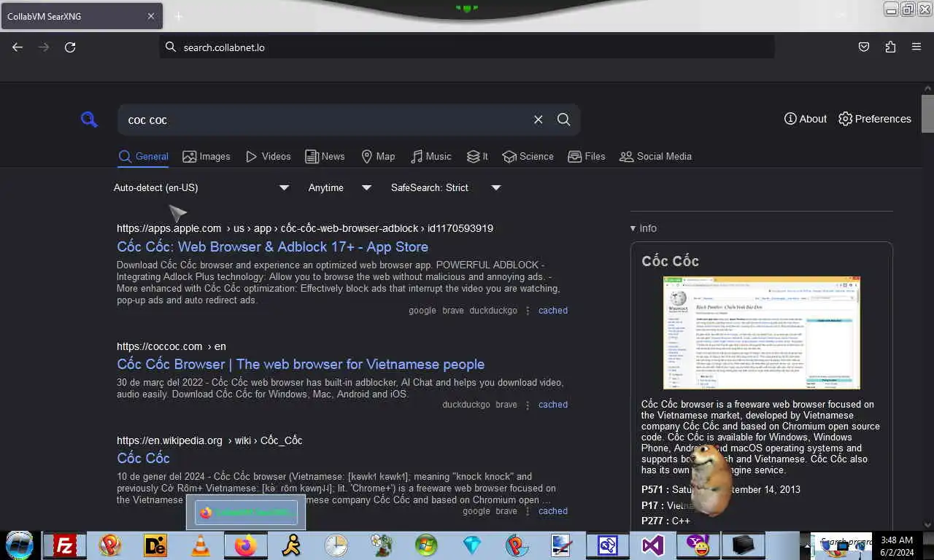Open FileZilla from the taskbar
Viewport: 934px width, 560px height.
pyautogui.click(x=66, y=545)
